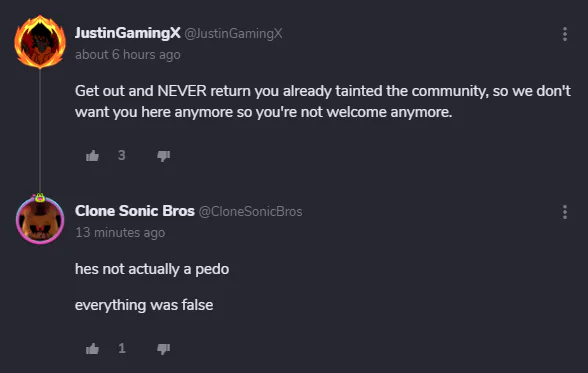Open JustinGamingX's flaming avatar profile
588x373 pixels.
40,42
